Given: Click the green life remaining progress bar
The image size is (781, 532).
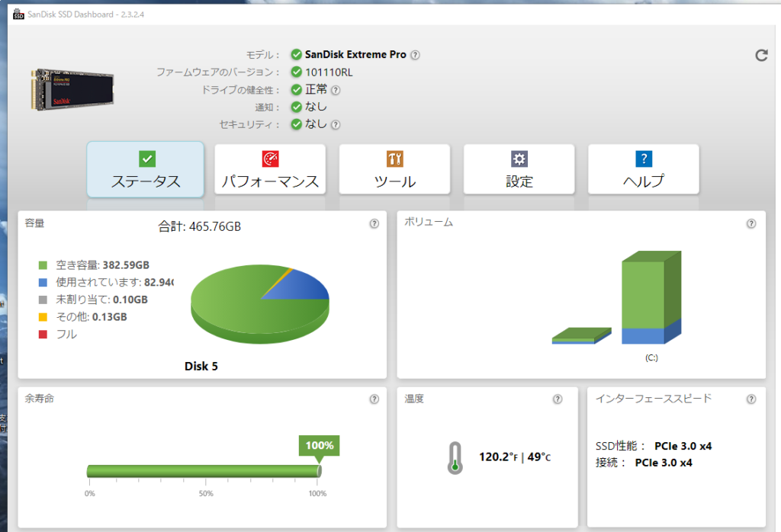Looking at the screenshot, I should click(204, 471).
